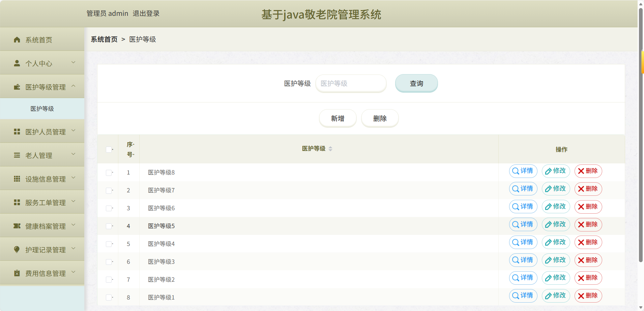Open the 服务工单管理 menu label

[x=46, y=203]
